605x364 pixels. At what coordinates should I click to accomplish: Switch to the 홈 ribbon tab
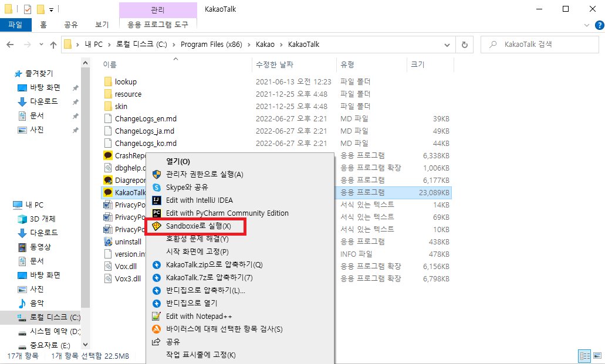[x=43, y=25]
